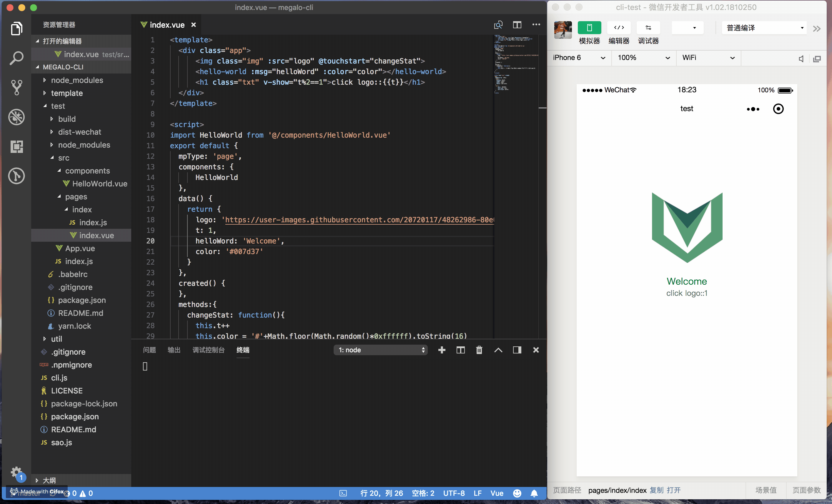Click the split editor icon

point(517,25)
